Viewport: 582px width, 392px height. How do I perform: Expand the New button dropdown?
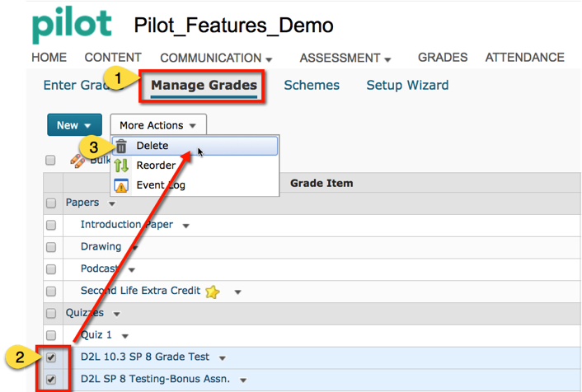[x=74, y=125]
